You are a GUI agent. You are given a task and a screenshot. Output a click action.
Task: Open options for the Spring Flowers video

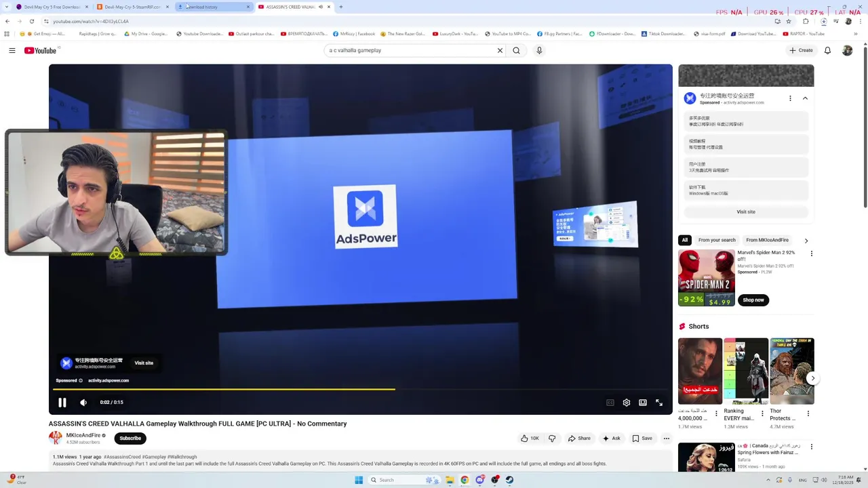point(811,447)
